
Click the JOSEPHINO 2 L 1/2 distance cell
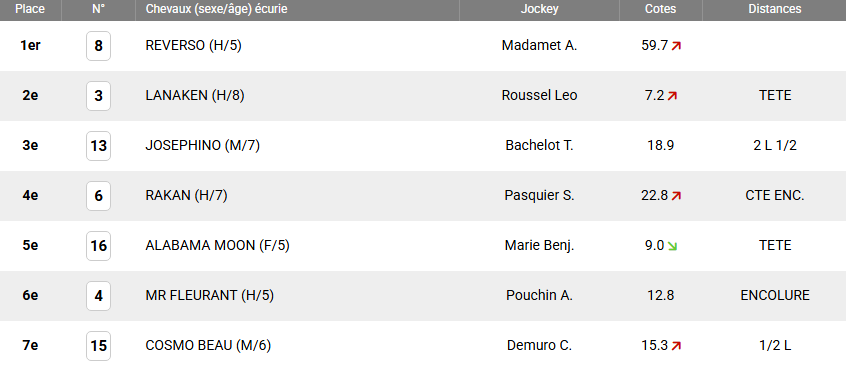pyautogui.click(x=775, y=146)
